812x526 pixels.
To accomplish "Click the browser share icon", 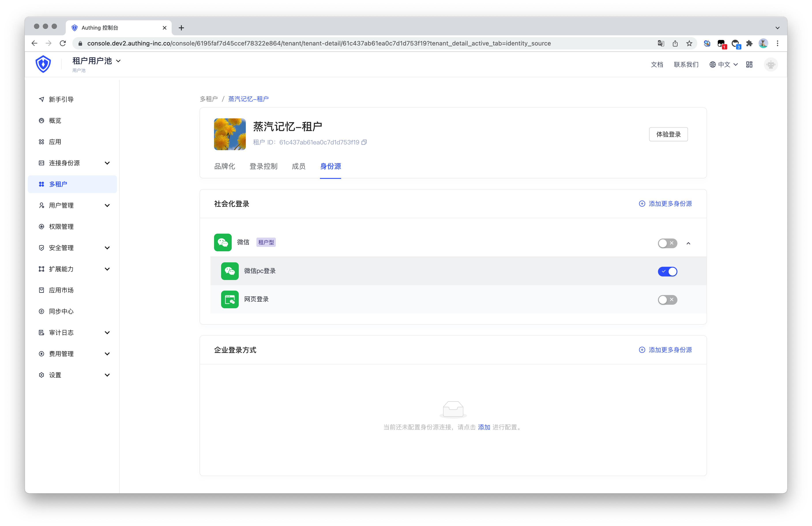I will 675,43.
